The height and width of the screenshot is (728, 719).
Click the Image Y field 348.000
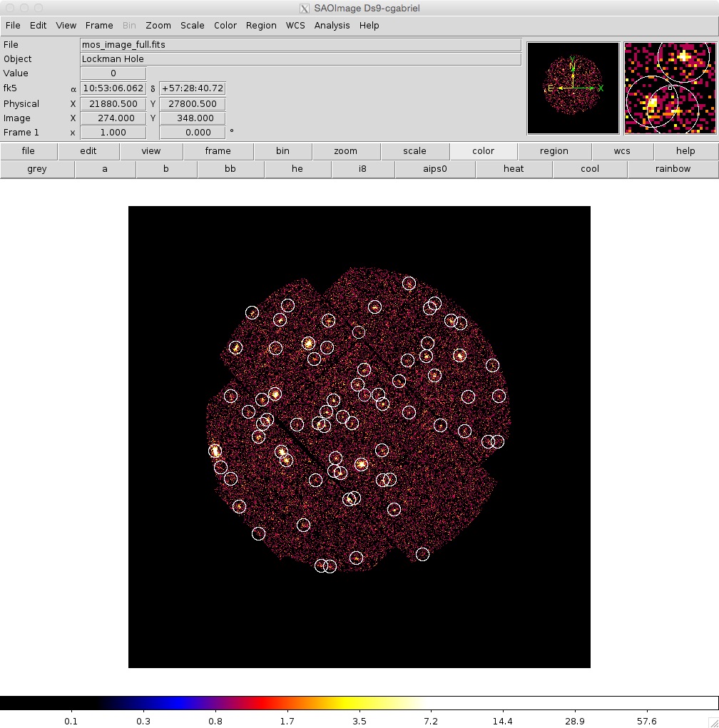[193, 118]
